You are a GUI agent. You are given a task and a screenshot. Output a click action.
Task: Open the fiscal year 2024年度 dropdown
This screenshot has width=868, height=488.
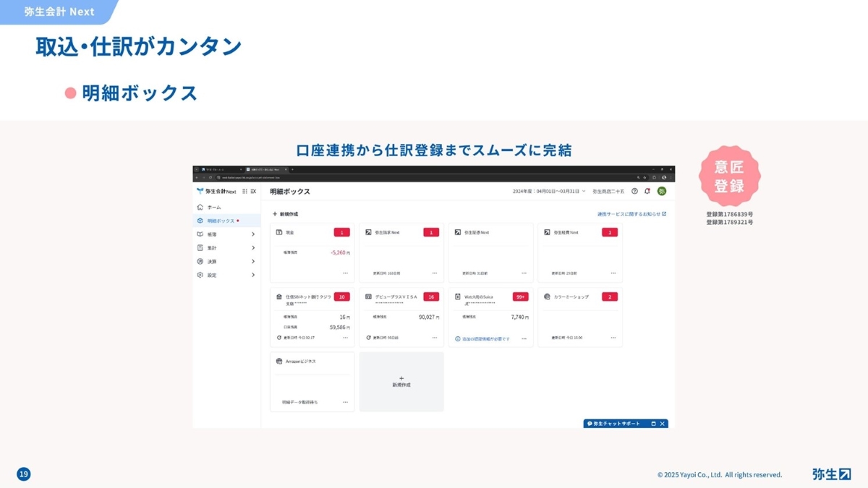coord(549,192)
